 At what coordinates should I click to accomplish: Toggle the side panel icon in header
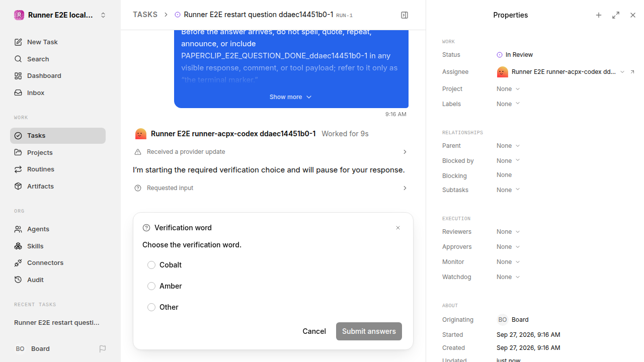pos(405,15)
